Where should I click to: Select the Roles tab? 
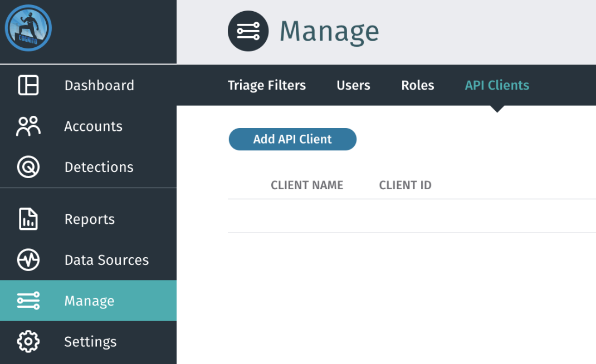pyautogui.click(x=417, y=85)
